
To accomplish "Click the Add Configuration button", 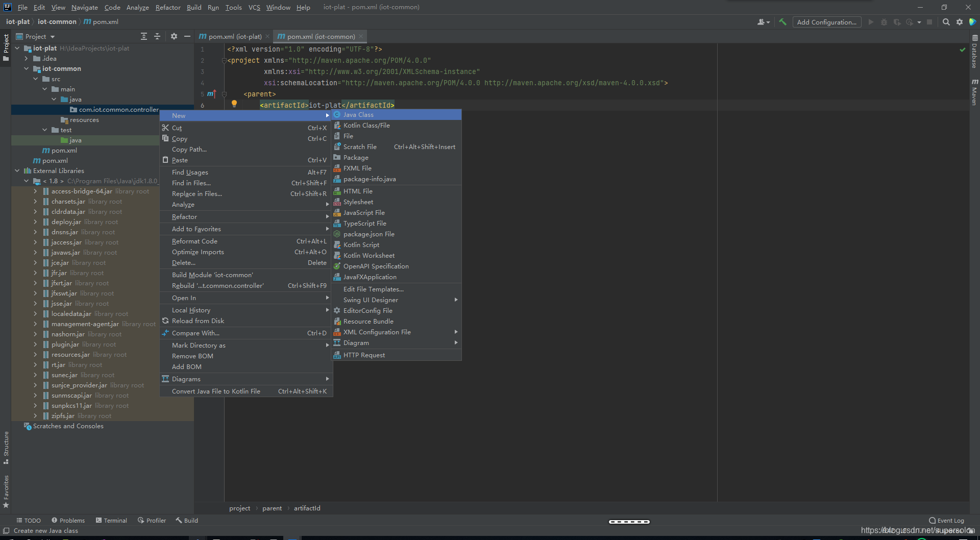I will click(827, 22).
